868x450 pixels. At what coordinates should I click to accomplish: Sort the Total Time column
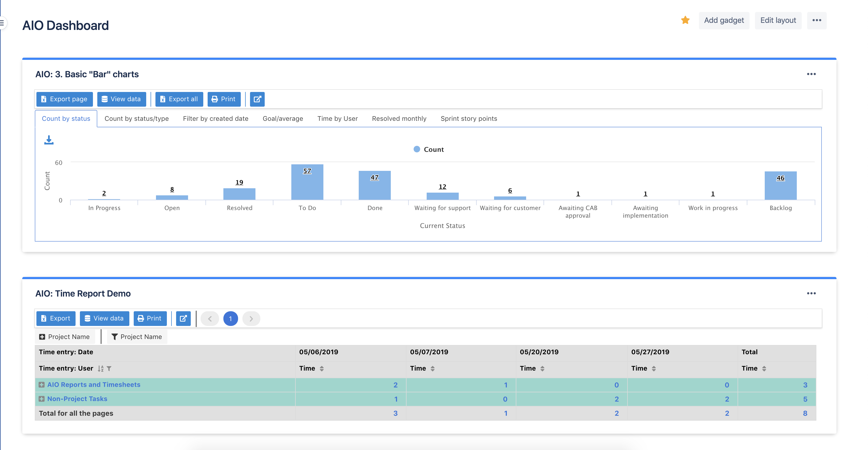pyautogui.click(x=764, y=368)
